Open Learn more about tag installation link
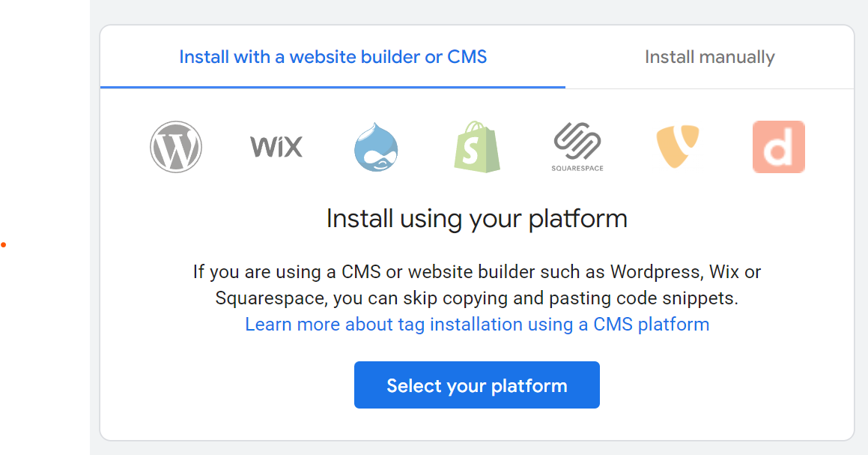 477,325
